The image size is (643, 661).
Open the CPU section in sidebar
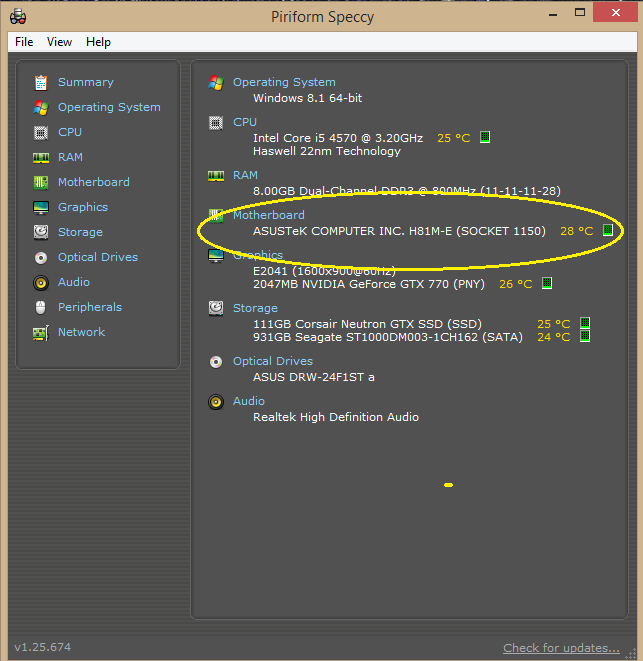pos(70,132)
